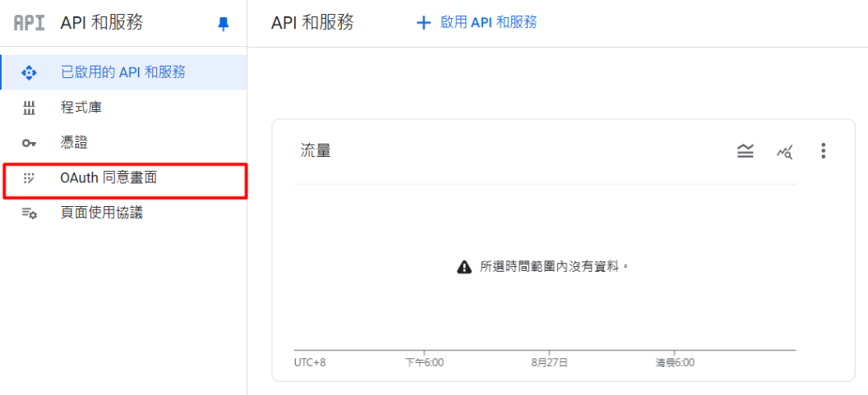Viewport: 868px width, 395px height.
Task: Click the API logo icon in sidebar header
Action: [x=29, y=23]
